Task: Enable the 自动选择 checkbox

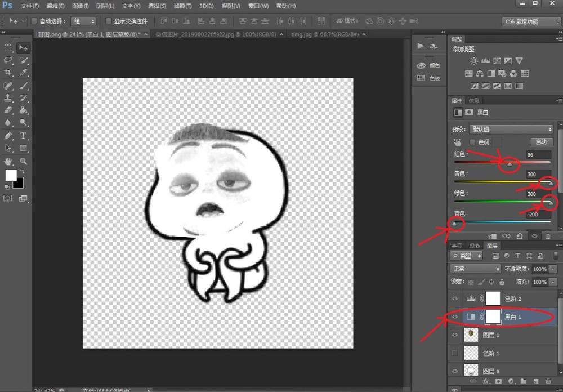Action: (34, 21)
